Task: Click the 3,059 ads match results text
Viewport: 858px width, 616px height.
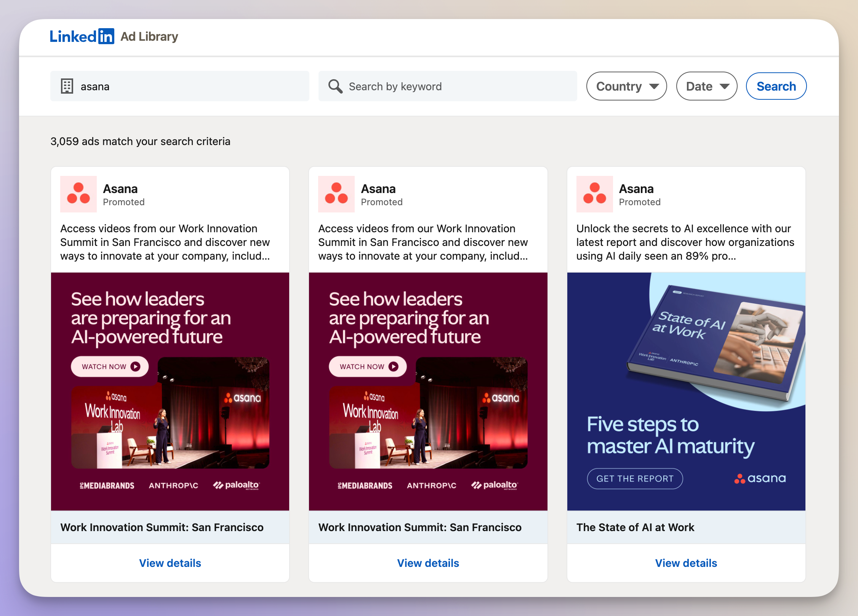Action: tap(140, 141)
